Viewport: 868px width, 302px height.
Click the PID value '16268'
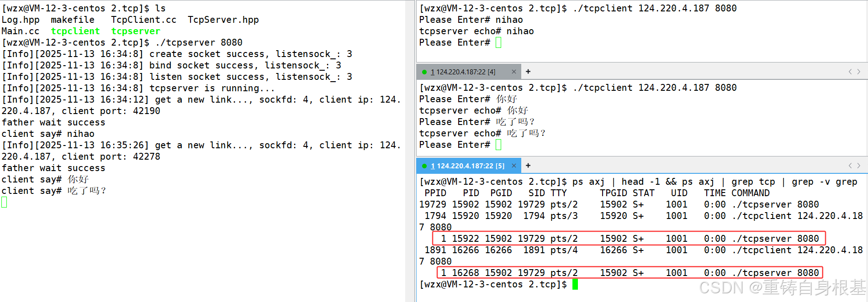pos(466,273)
